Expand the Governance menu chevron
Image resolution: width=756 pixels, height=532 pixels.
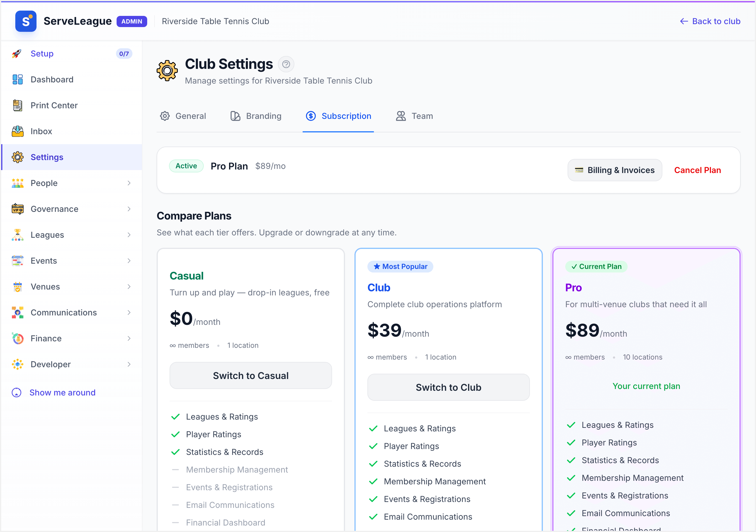(129, 209)
